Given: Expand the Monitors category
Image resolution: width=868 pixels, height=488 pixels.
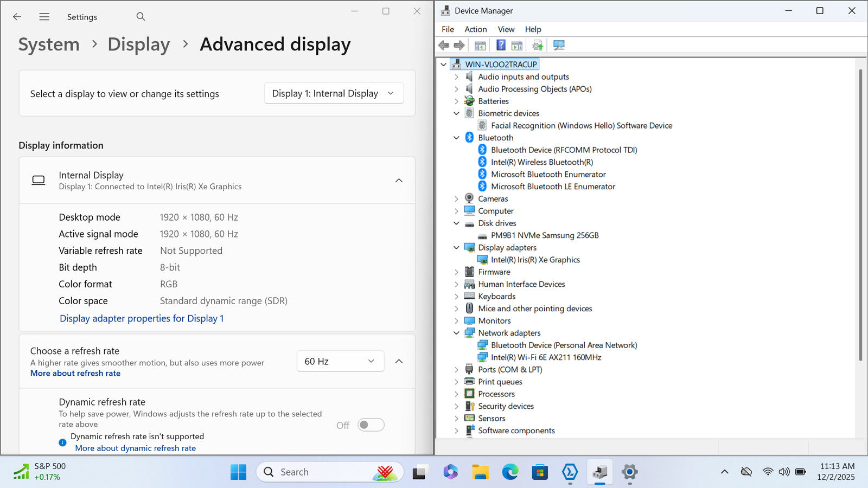Looking at the screenshot, I should pos(456,321).
